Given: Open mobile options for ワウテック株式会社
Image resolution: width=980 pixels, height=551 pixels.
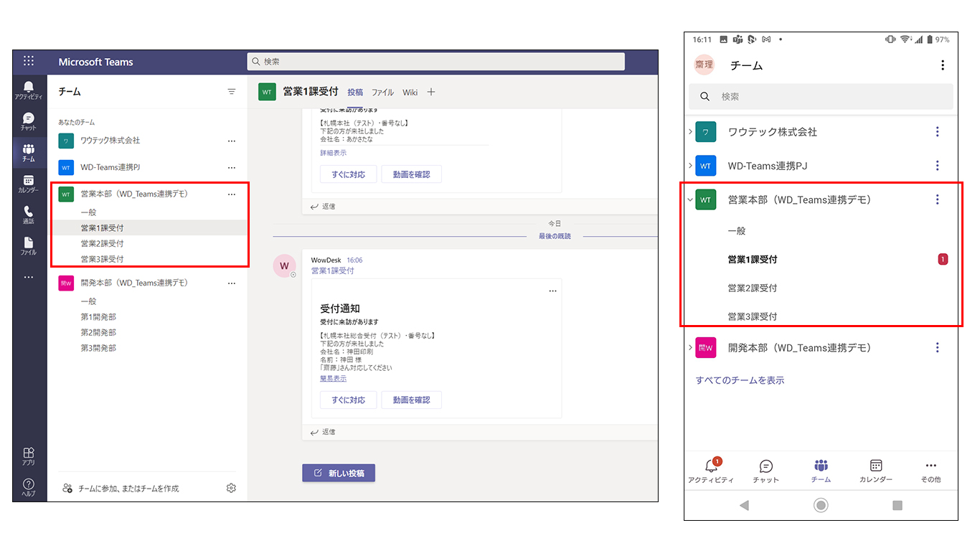Looking at the screenshot, I should (937, 132).
